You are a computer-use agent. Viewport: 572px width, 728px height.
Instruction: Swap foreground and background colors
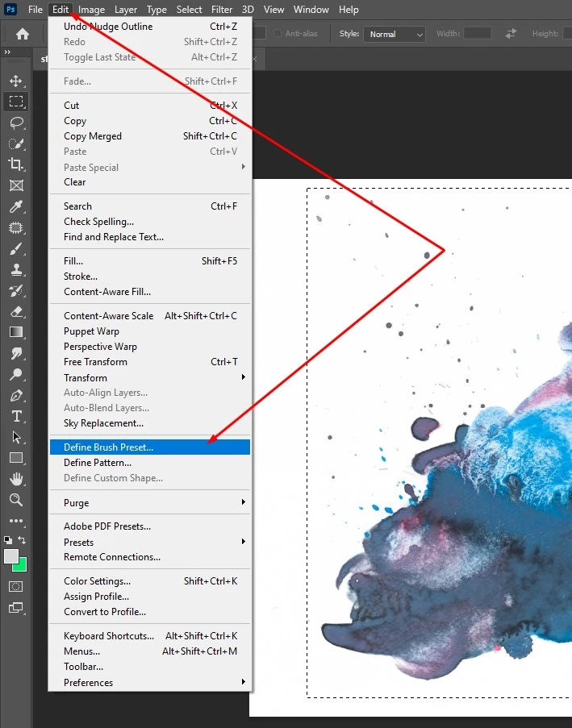point(22,540)
